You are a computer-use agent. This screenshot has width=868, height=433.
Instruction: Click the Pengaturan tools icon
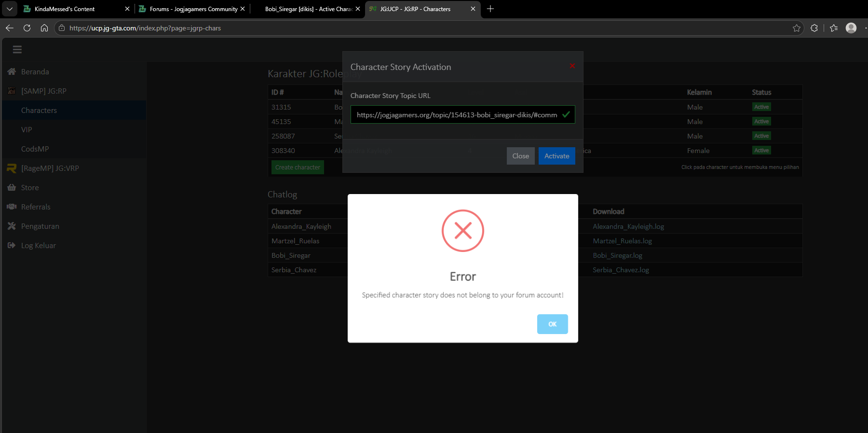coord(12,226)
